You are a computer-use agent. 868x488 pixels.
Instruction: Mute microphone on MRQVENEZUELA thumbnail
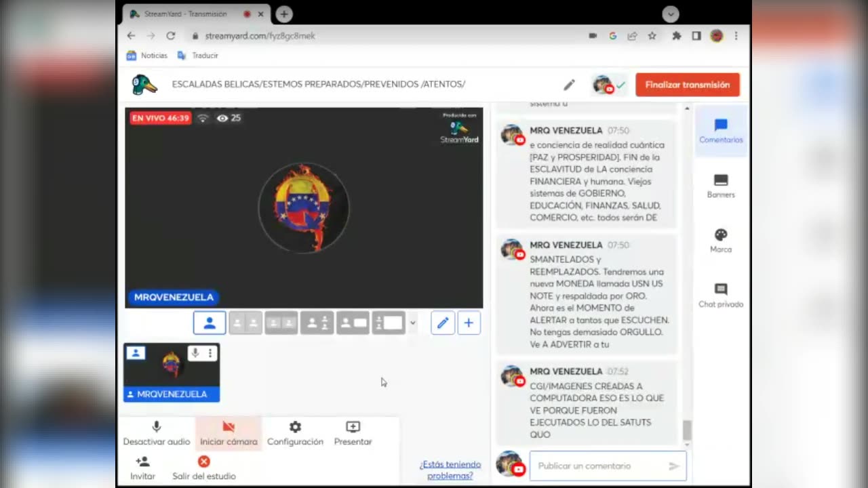pos(195,353)
